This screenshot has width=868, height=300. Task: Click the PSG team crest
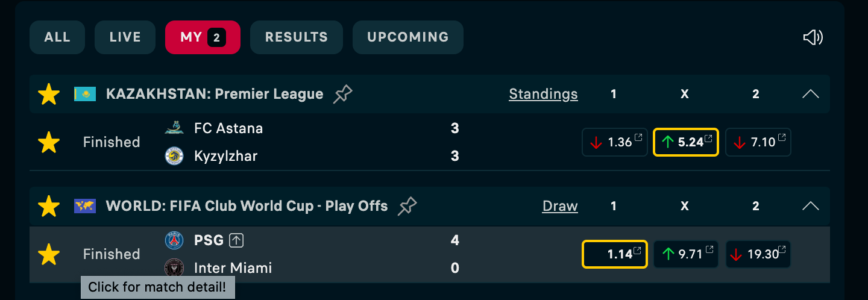[x=174, y=240]
